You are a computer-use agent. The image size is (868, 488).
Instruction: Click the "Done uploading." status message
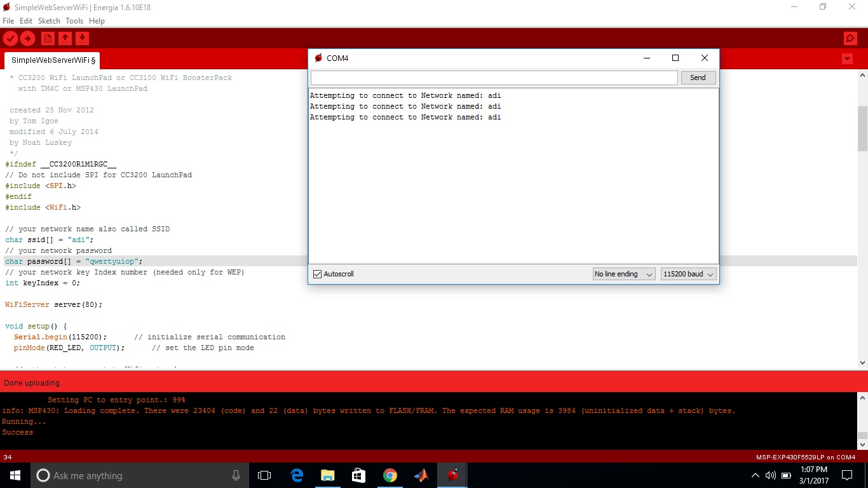(32, 383)
